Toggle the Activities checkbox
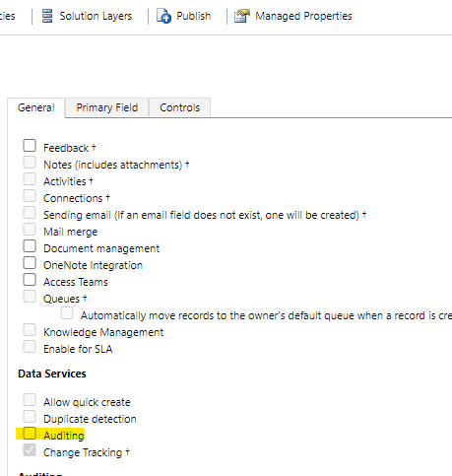 tap(30, 178)
